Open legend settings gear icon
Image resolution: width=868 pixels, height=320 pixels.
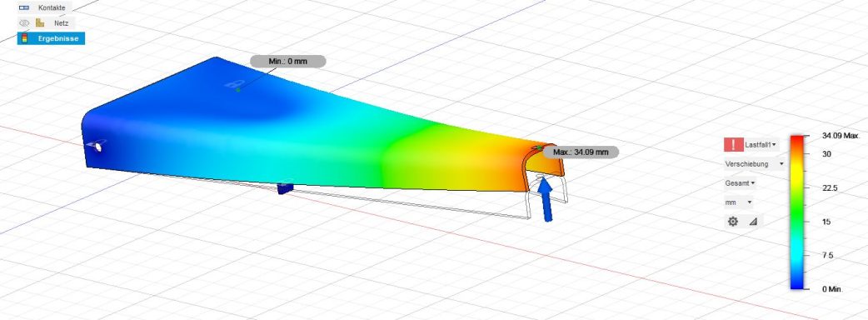pos(733,222)
